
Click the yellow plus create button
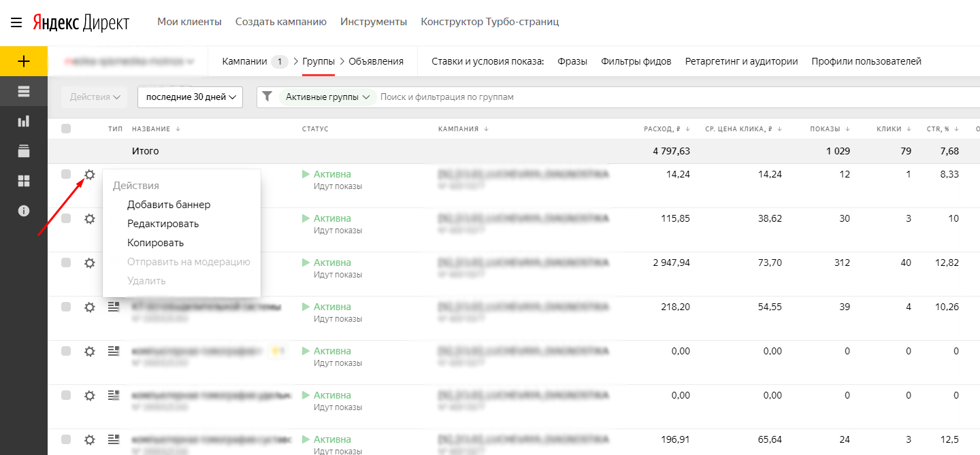24,61
